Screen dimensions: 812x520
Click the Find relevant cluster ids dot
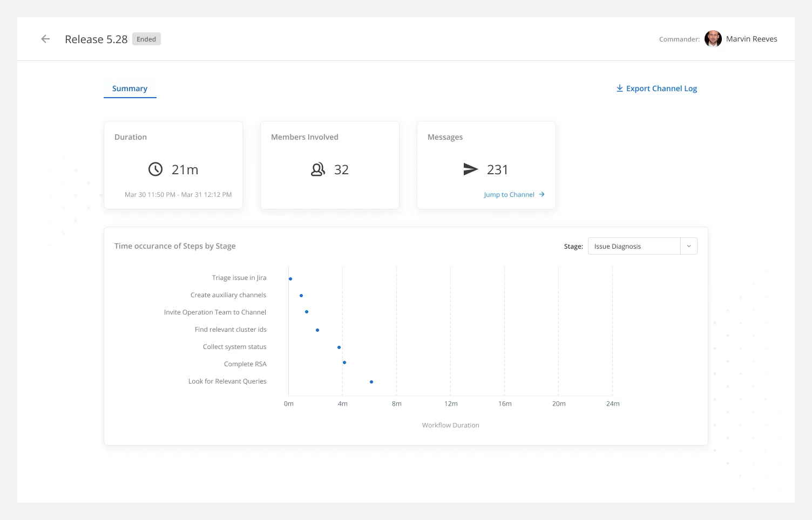[317, 330]
